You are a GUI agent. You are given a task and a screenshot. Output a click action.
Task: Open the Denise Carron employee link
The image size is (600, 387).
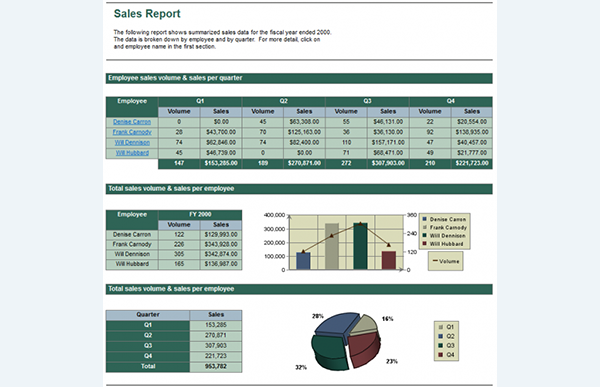pos(132,122)
